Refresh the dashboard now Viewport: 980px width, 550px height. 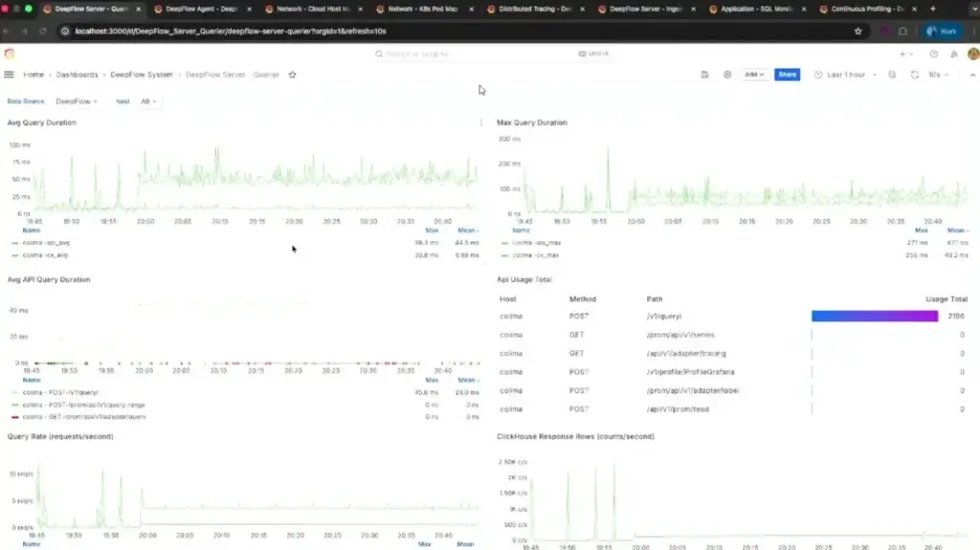click(915, 75)
